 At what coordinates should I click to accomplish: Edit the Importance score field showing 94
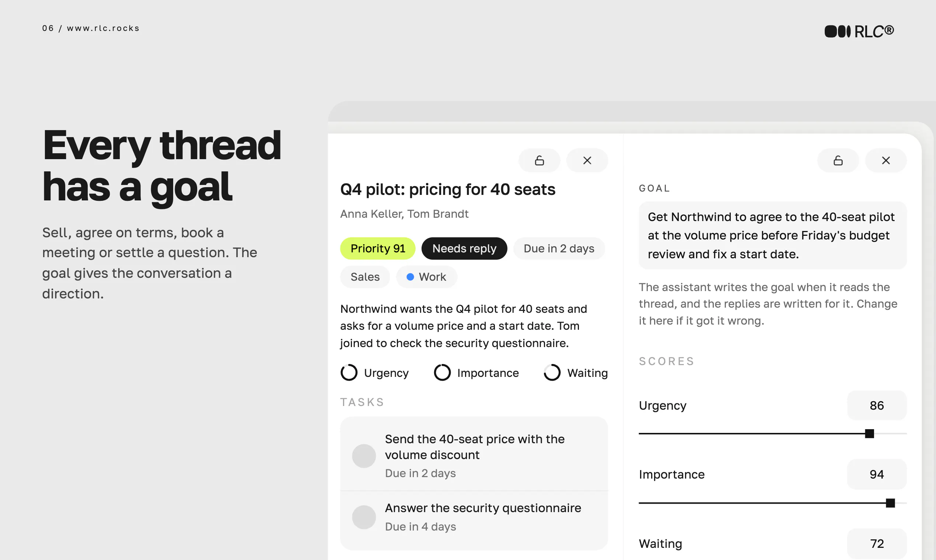[876, 474]
